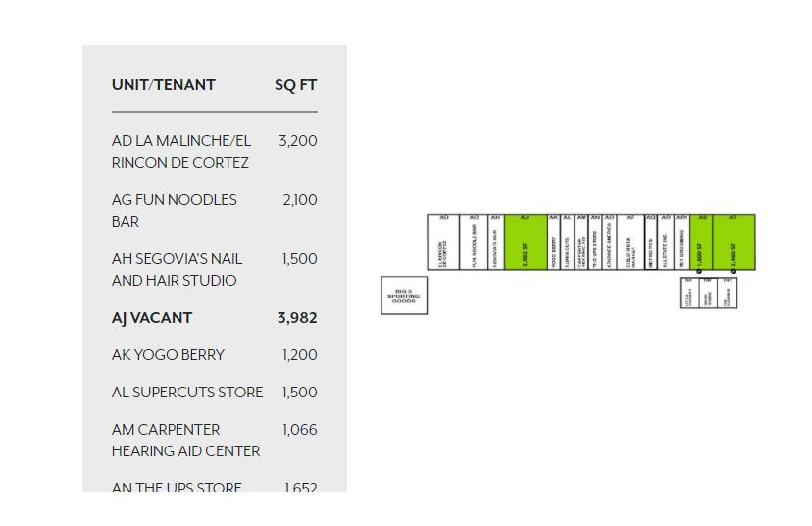
Task: Click Pet Grooming unit AR1 on plan
Action: click(x=682, y=243)
